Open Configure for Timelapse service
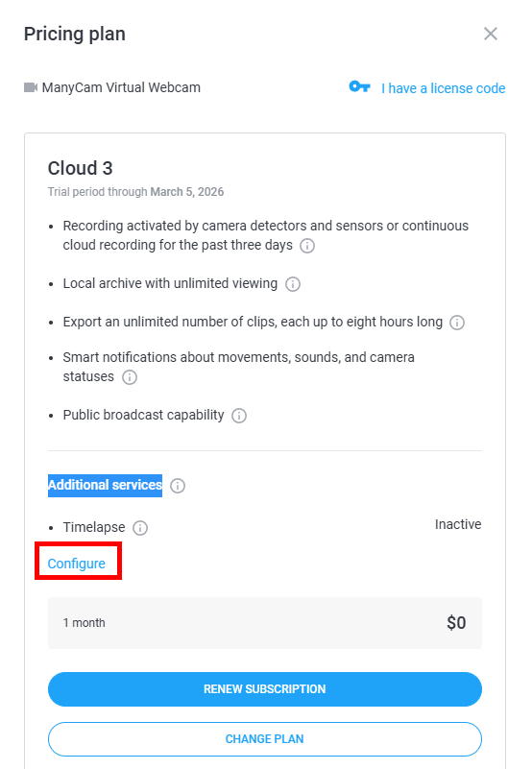This screenshot has height=769, width=532. pyautogui.click(x=77, y=564)
